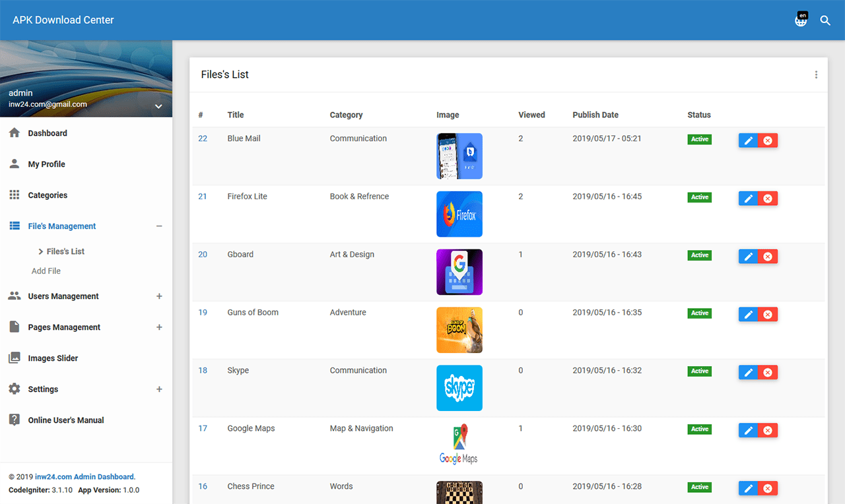Click the Firefox thumbnail image

(x=459, y=214)
